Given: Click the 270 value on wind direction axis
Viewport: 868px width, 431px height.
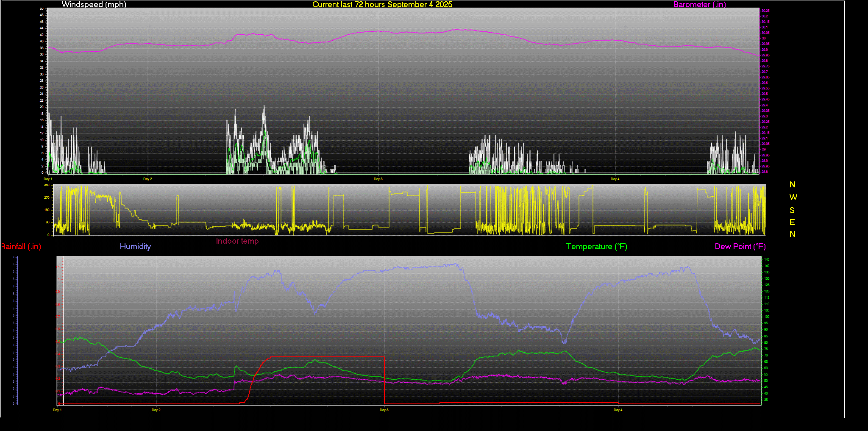Looking at the screenshot, I should [x=47, y=197].
